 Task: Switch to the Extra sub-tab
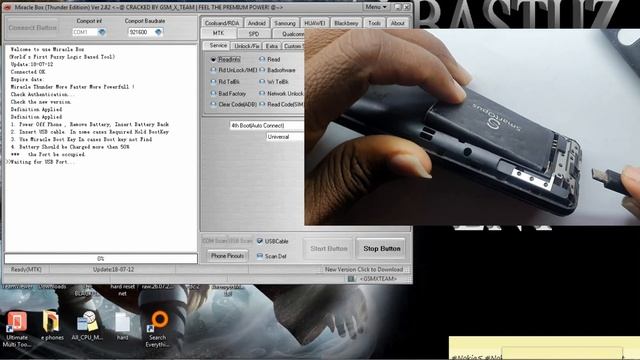tap(272, 46)
